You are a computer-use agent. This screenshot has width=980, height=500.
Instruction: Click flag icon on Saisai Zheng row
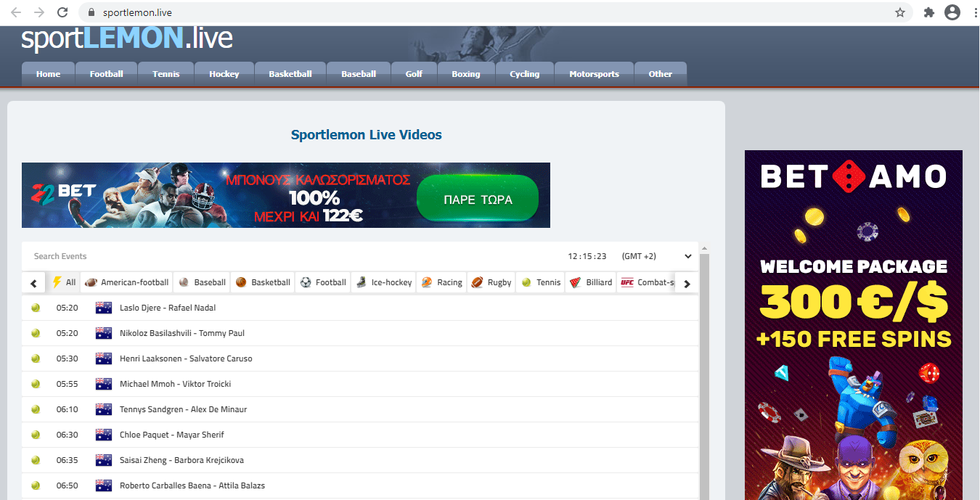(x=104, y=460)
